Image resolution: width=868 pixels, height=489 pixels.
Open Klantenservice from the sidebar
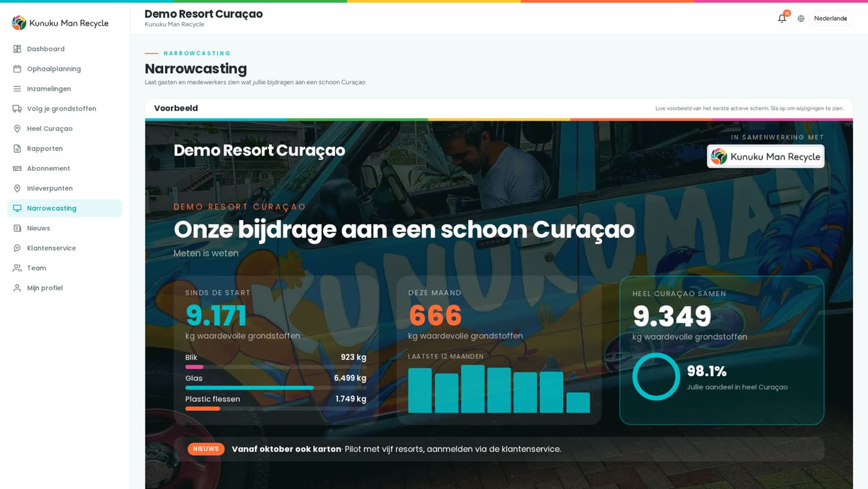[x=65, y=248]
